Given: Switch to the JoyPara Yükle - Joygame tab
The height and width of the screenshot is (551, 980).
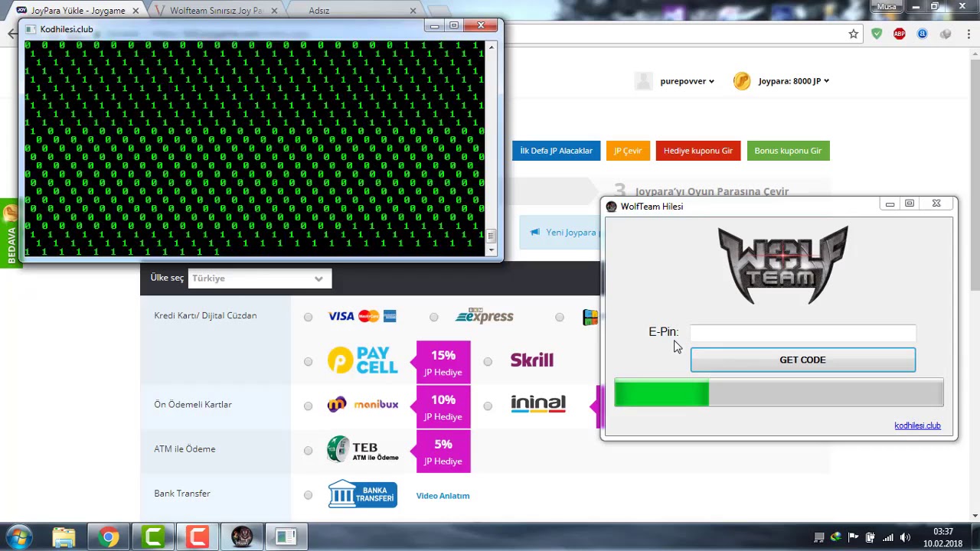Looking at the screenshot, I should pyautogui.click(x=78, y=11).
